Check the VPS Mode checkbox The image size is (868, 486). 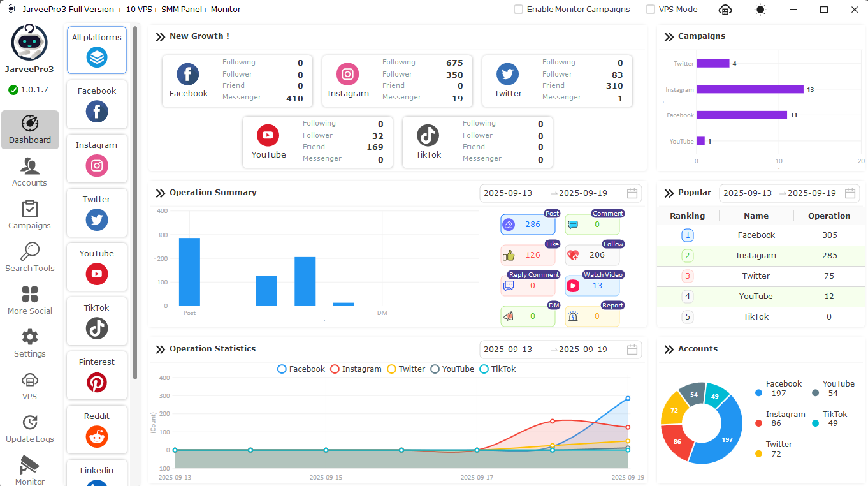(650, 10)
